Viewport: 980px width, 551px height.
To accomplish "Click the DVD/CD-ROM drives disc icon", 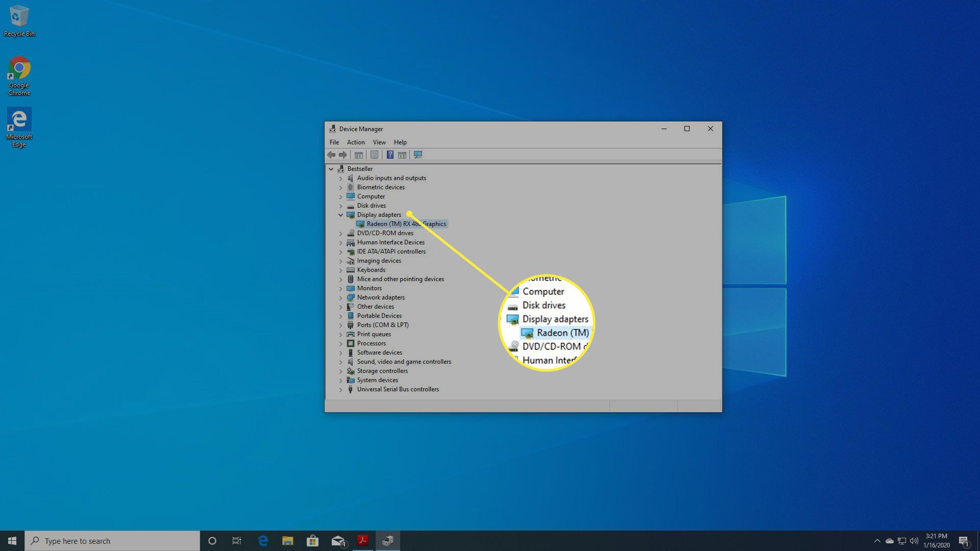I will tap(351, 233).
